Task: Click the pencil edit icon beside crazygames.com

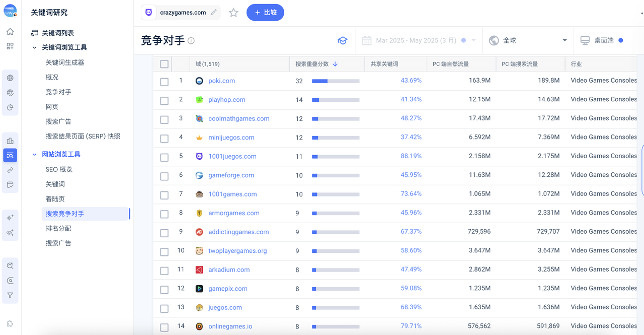Action: point(214,13)
